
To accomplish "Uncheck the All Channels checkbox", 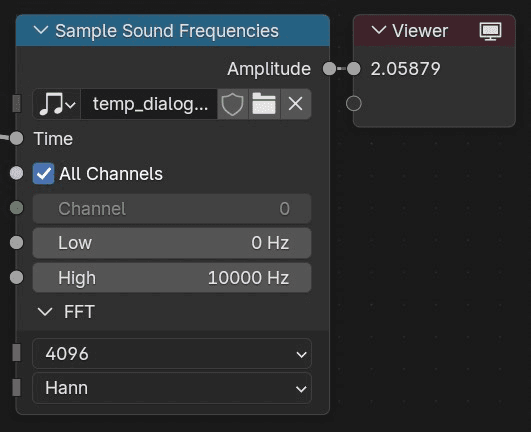I will coord(43,174).
